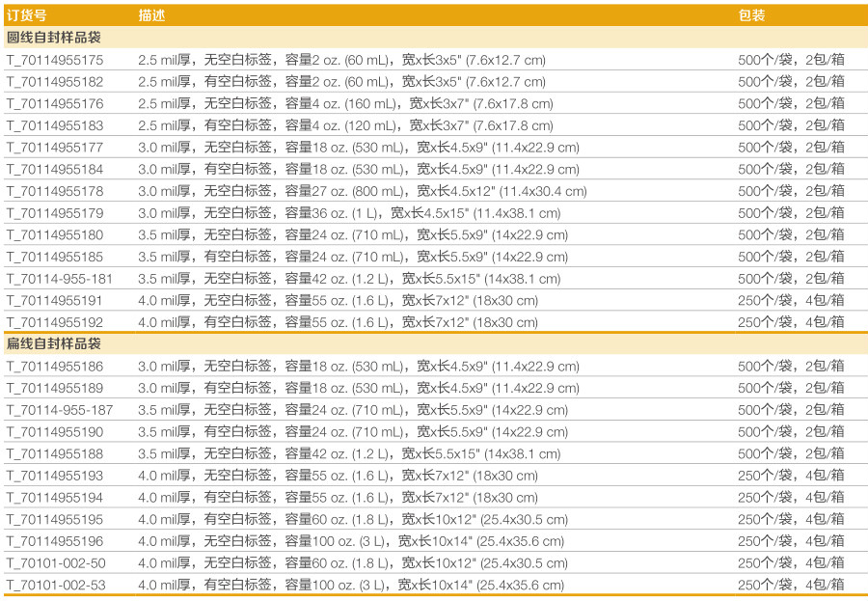868x601 pixels.
Task: Click order number T_70114955186
Action: (55, 367)
